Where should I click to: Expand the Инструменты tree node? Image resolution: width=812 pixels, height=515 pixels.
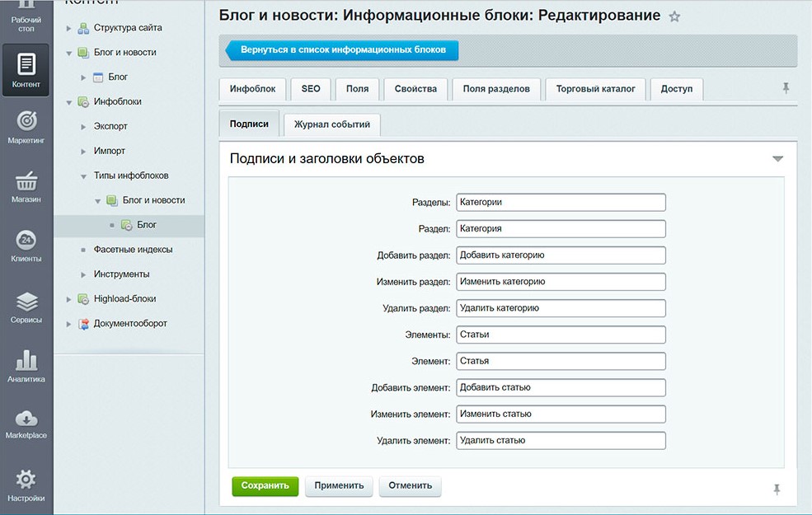pos(83,274)
